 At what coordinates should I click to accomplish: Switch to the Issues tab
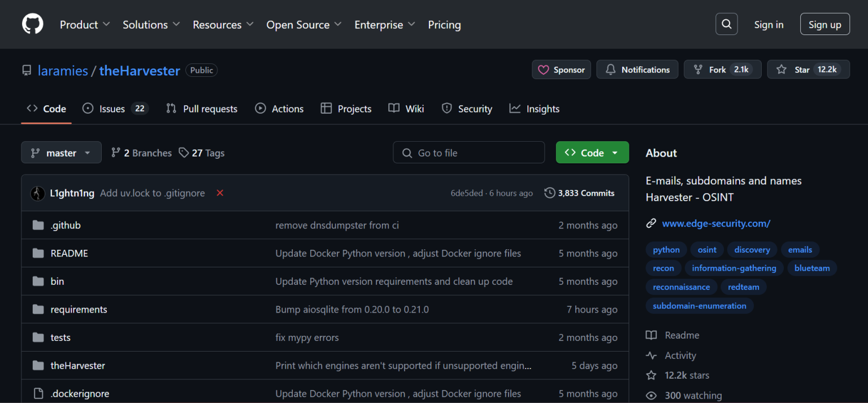coord(111,109)
